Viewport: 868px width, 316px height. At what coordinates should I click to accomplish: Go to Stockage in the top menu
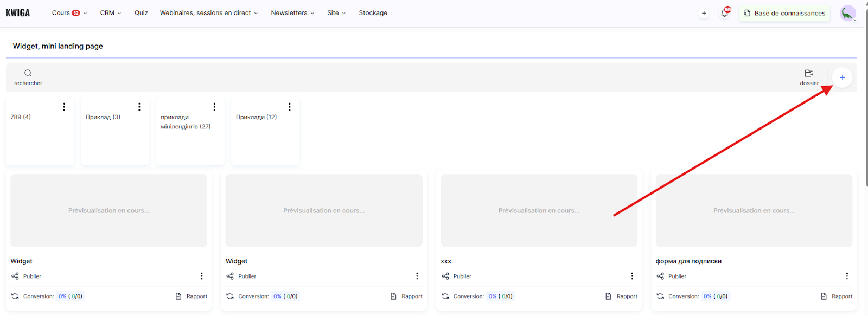click(x=373, y=13)
